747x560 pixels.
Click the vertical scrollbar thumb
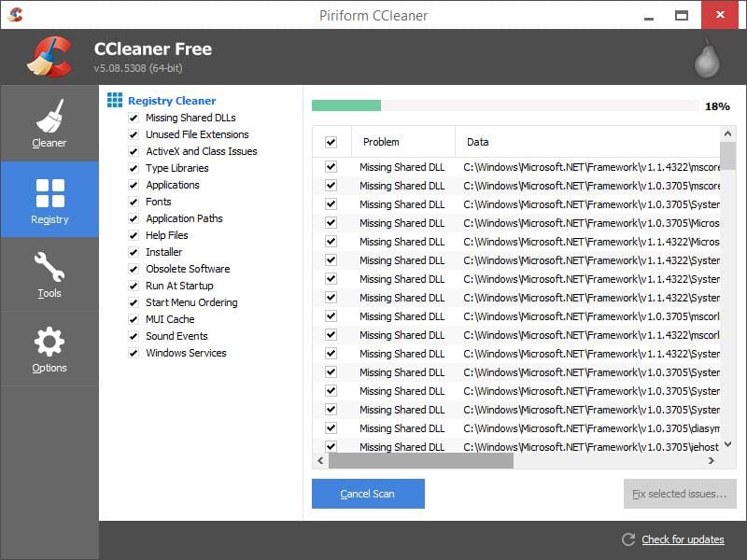point(727,155)
